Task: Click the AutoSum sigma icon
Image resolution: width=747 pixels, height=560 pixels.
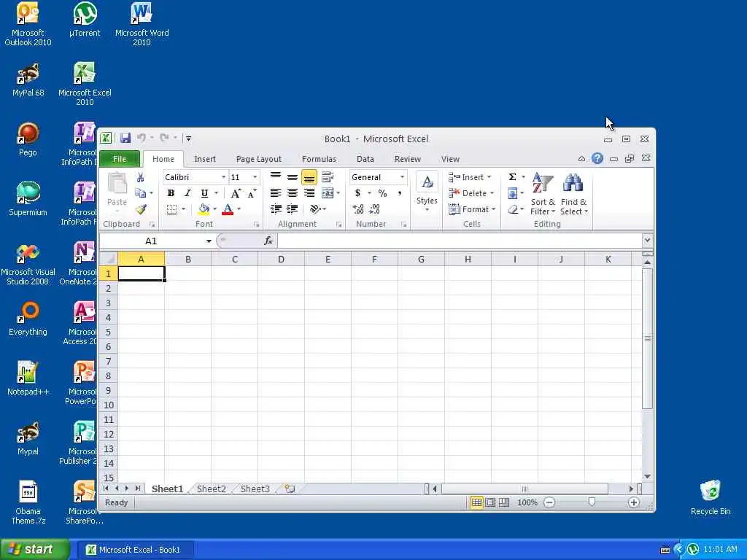Action: (513, 177)
